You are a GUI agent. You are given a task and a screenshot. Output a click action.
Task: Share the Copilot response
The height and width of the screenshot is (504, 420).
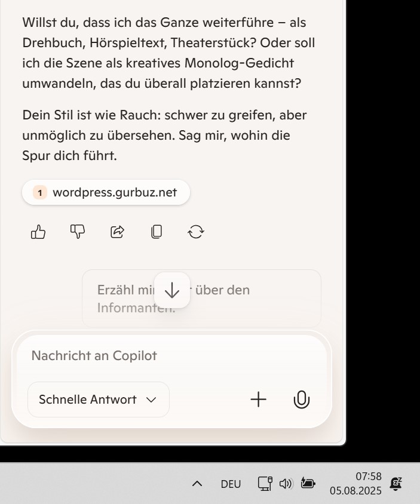tap(117, 232)
